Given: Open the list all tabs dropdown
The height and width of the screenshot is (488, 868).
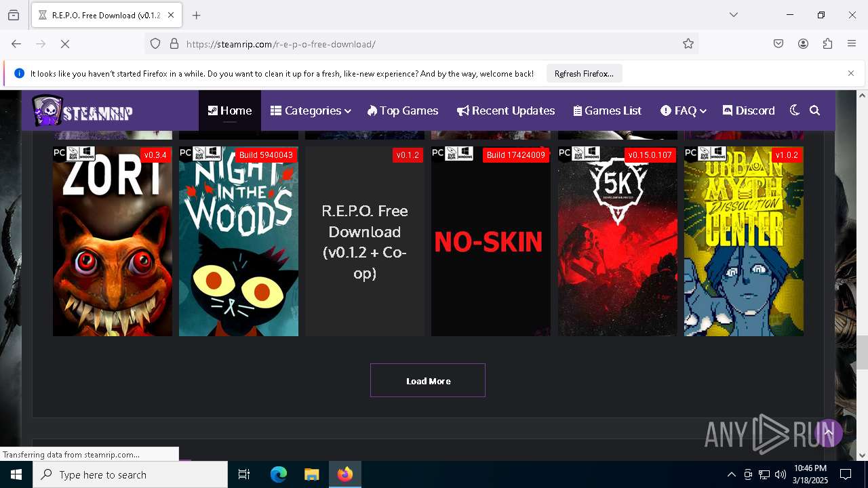Looking at the screenshot, I should click(x=734, y=15).
